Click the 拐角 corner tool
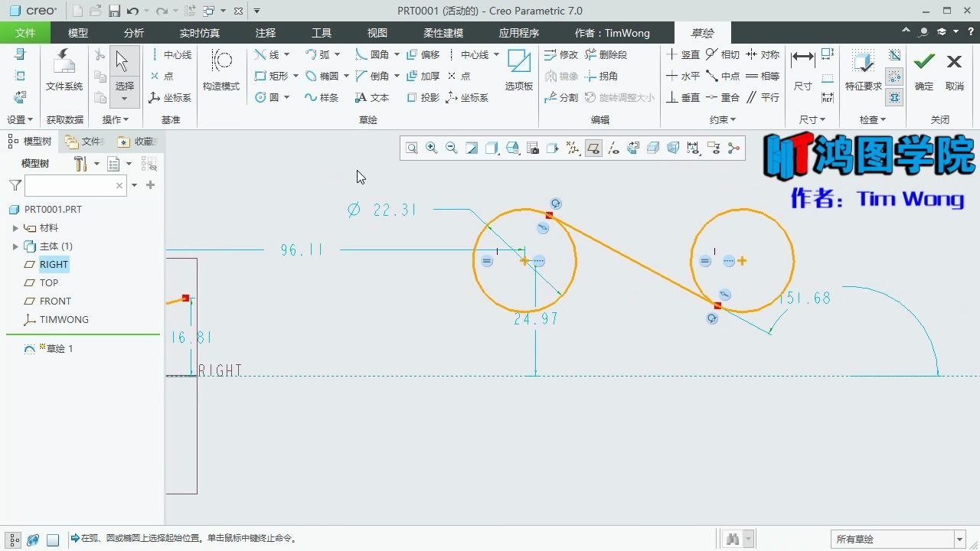The width and height of the screenshot is (980, 551). click(601, 76)
